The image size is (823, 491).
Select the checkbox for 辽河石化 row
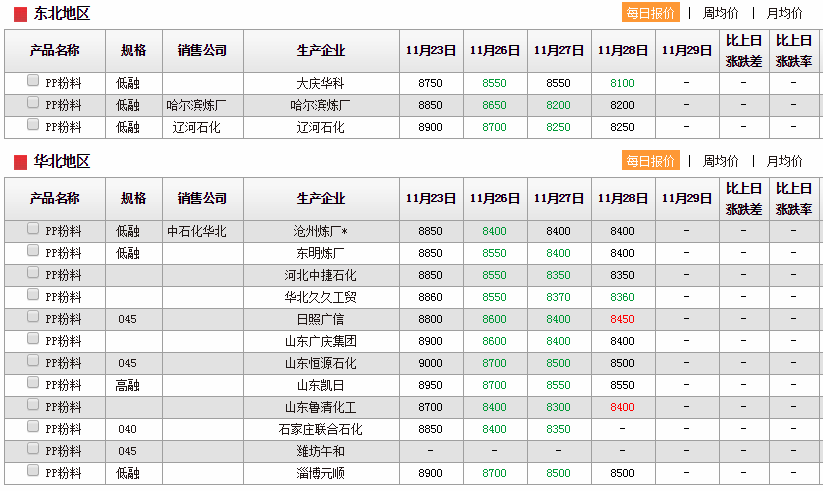pos(33,125)
